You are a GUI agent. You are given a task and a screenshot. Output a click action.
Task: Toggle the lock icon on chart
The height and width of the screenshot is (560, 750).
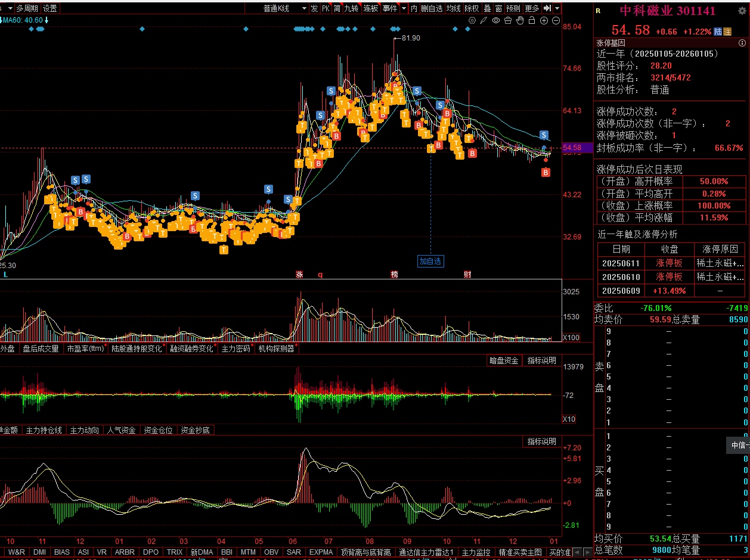532,20
